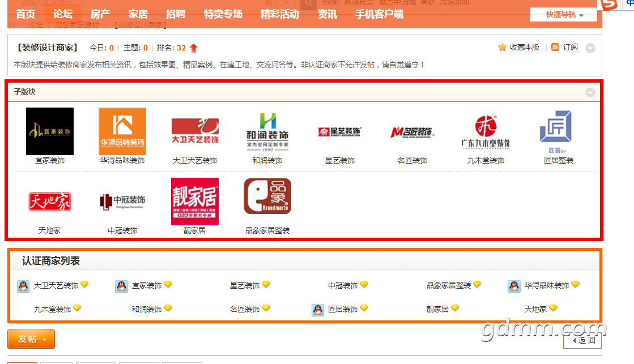634x364 pixels.
Task: Click the 返回 button
Action: [x=582, y=340]
